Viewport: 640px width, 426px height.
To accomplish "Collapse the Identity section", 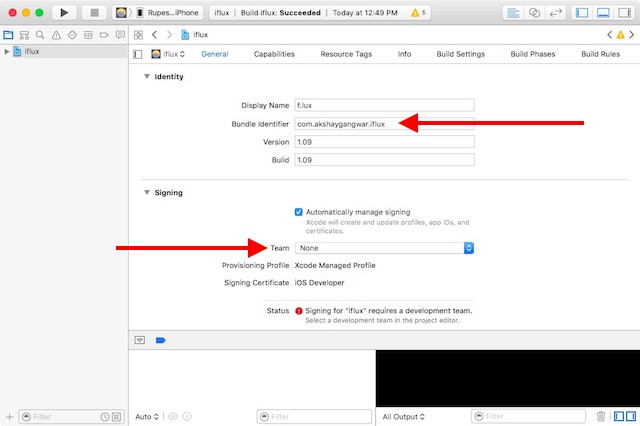I will 147,76.
